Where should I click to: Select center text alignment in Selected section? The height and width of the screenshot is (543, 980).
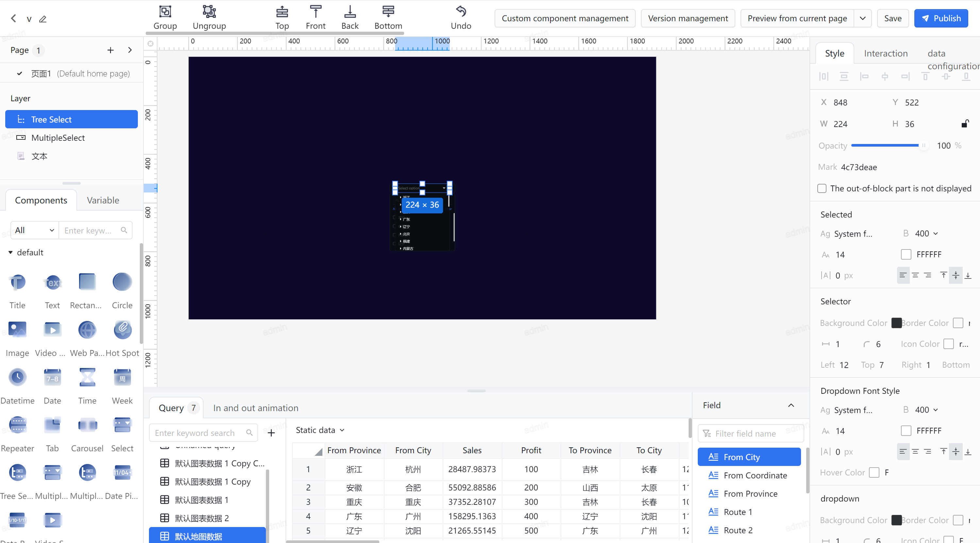(x=915, y=275)
